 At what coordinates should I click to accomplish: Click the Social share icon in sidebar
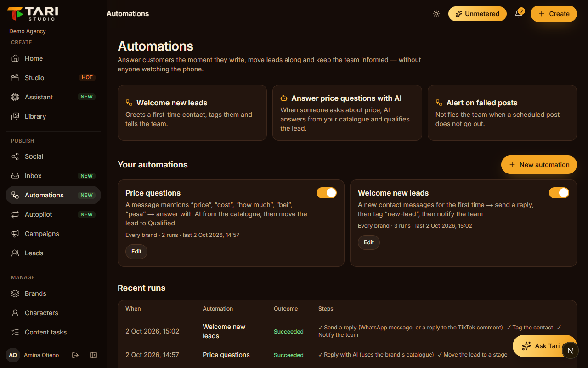15,156
